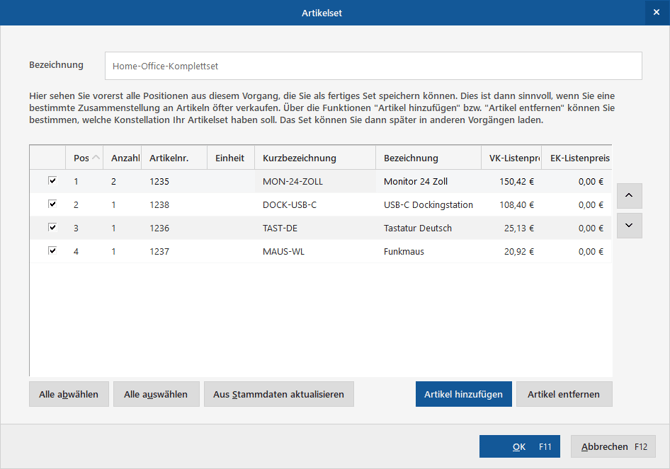The width and height of the screenshot is (670, 469).
Task: Click article number 1238
Action: pyautogui.click(x=159, y=205)
